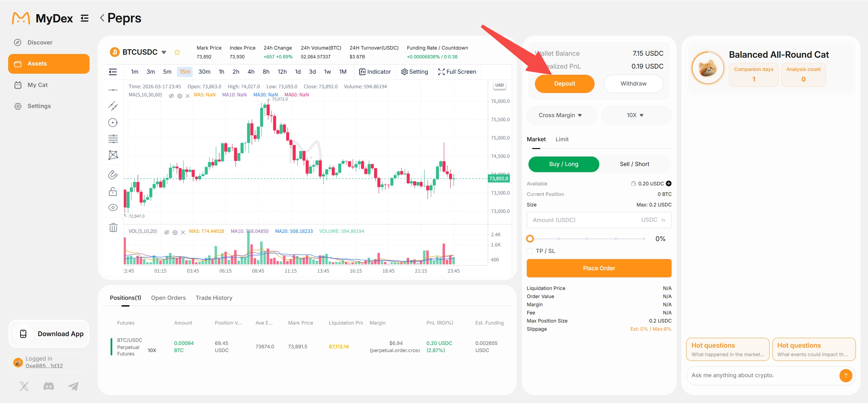Image resolution: width=868 pixels, height=403 pixels.
Task: Open the 10X leverage dropdown
Action: [636, 115]
